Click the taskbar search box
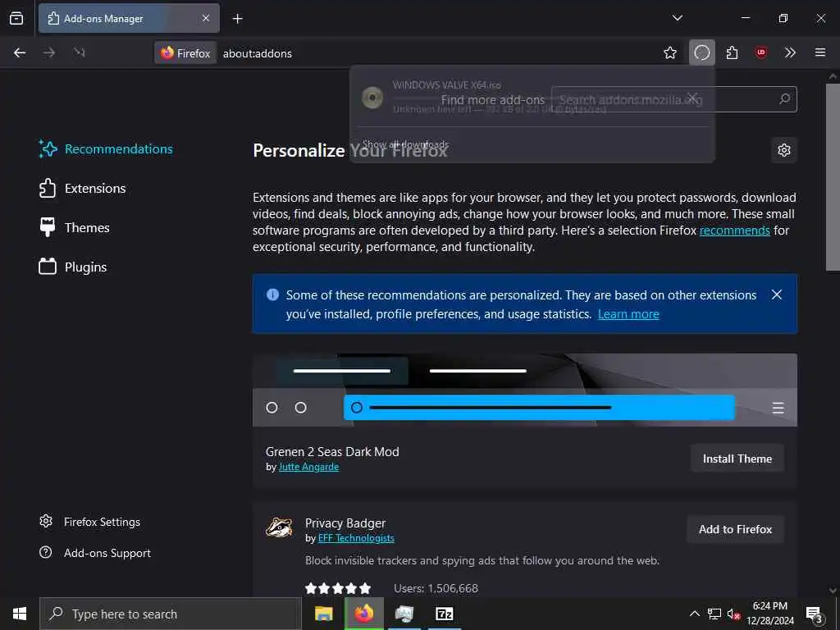840x630 pixels. point(171,614)
